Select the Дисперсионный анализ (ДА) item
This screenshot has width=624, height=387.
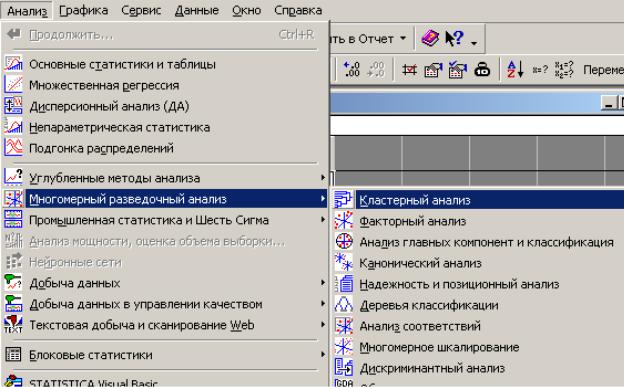tap(164, 106)
